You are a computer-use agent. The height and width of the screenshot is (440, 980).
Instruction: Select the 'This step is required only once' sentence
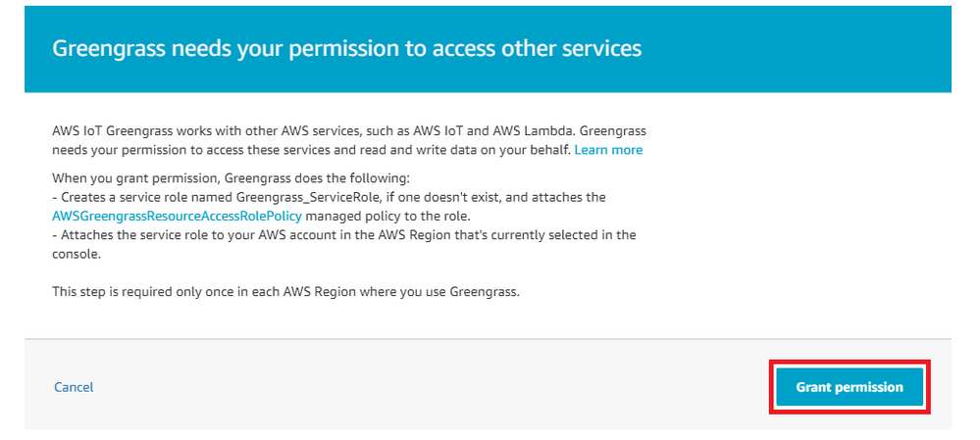[285, 291]
